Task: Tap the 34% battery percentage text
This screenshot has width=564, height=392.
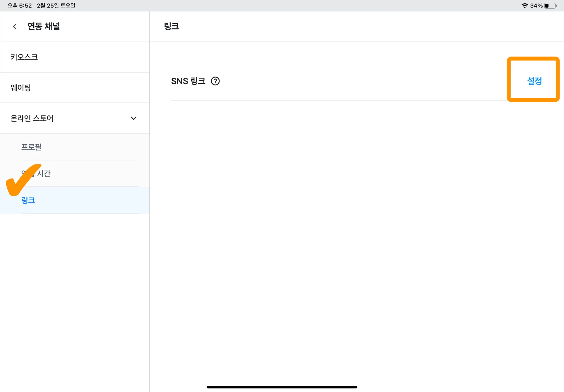Action: coord(536,6)
